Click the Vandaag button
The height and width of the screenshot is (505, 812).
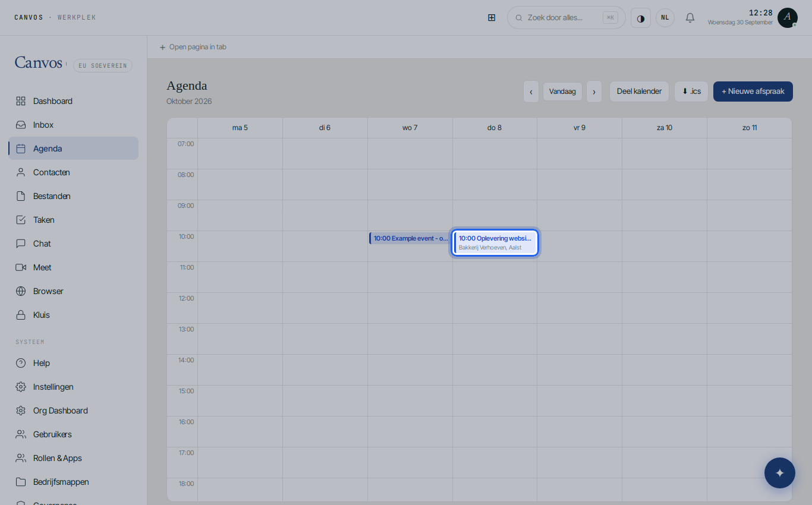point(562,91)
